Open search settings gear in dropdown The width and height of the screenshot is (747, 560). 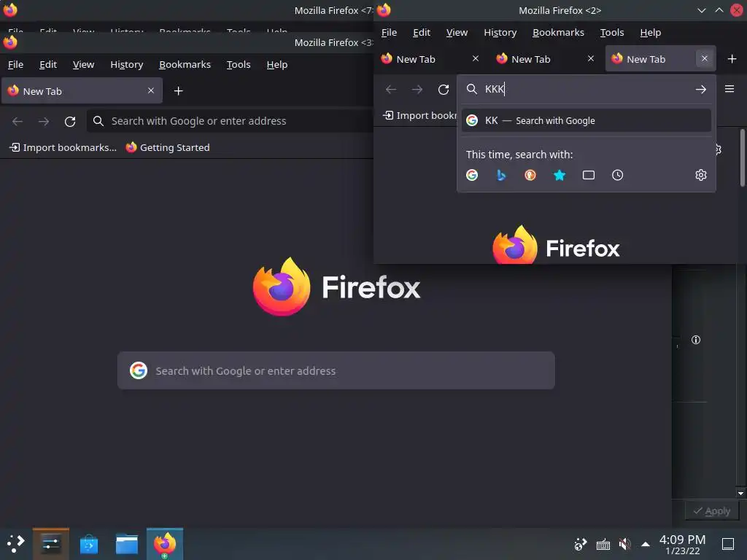pos(700,175)
